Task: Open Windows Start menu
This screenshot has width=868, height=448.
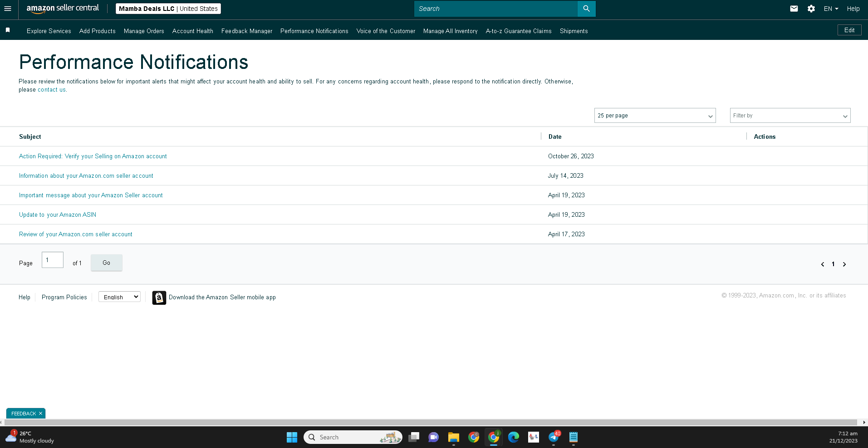Action: pos(292,437)
